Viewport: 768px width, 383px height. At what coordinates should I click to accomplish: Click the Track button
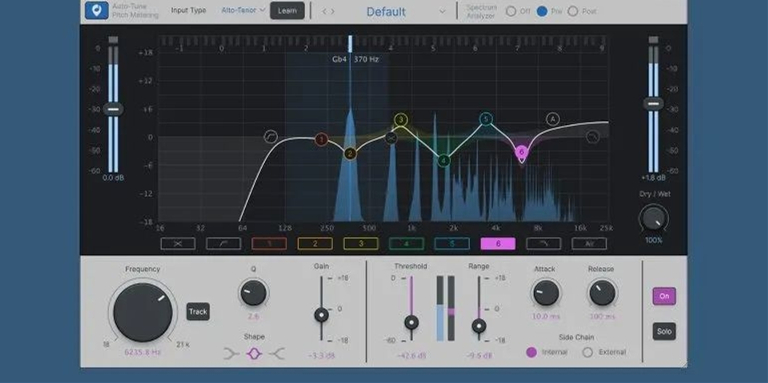pos(198,311)
